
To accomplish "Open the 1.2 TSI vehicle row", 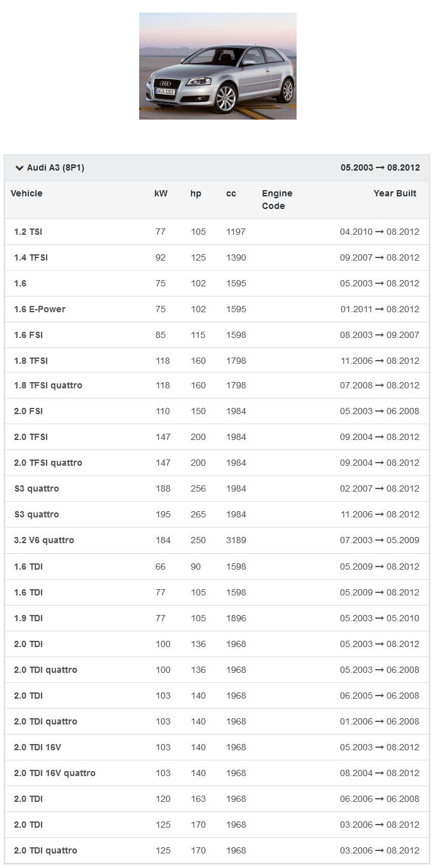I will point(28,232).
